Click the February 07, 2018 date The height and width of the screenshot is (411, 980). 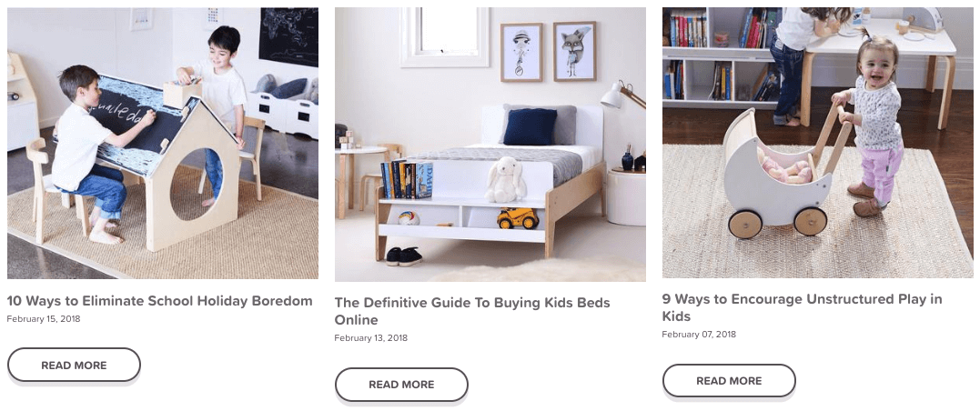click(699, 335)
